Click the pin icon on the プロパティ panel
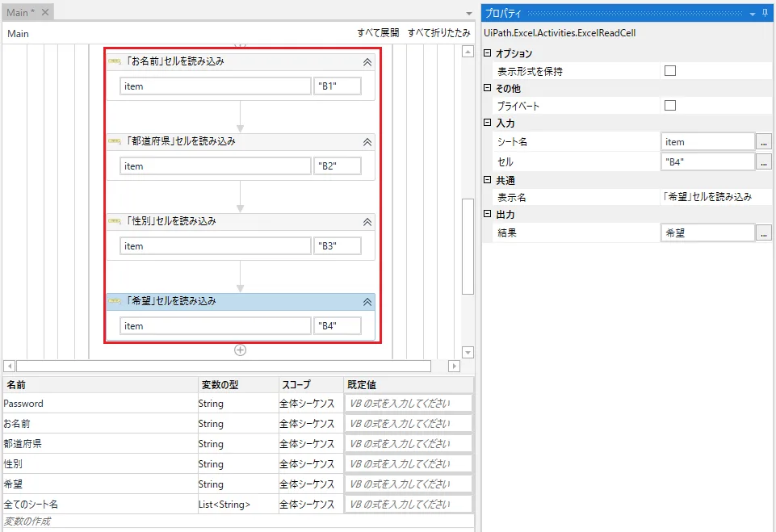Image resolution: width=776 pixels, height=532 pixels. pyautogui.click(x=766, y=11)
